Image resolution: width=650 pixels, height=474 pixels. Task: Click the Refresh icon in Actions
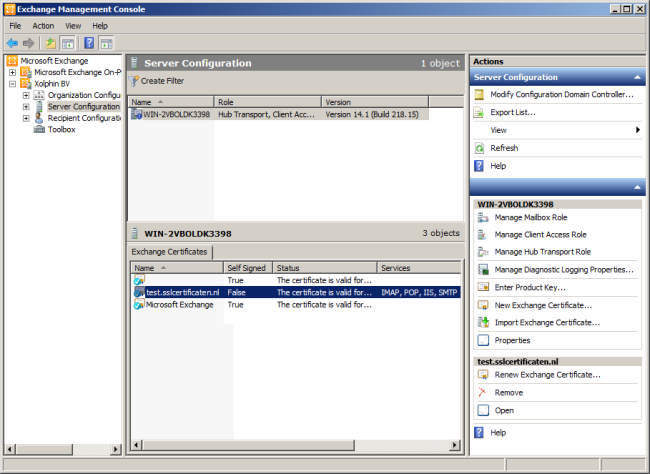[x=479, y=148]
